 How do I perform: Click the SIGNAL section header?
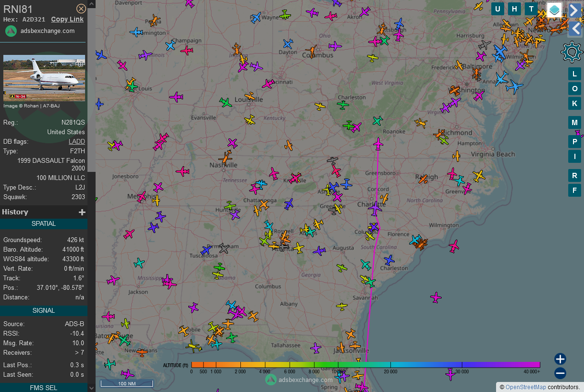43,310
